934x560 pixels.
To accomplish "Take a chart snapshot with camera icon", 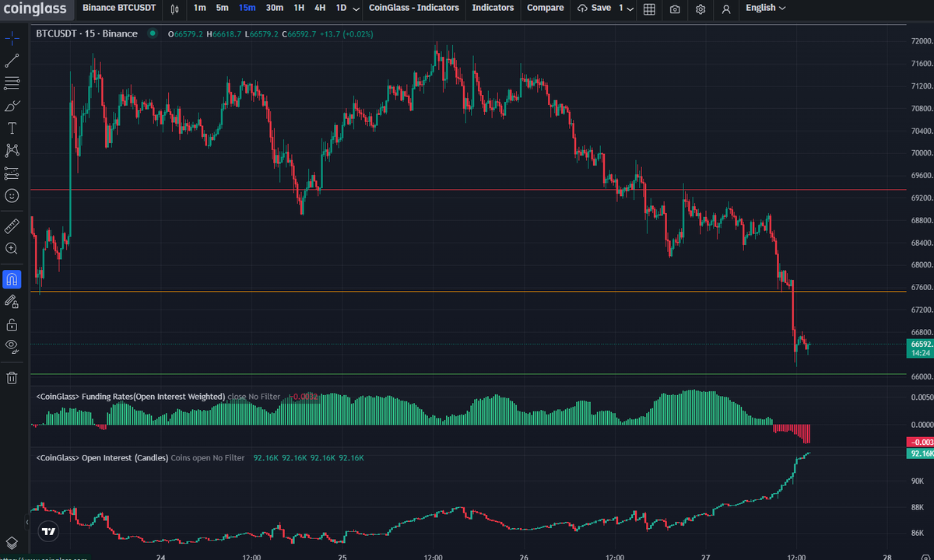I will point(675,9).
